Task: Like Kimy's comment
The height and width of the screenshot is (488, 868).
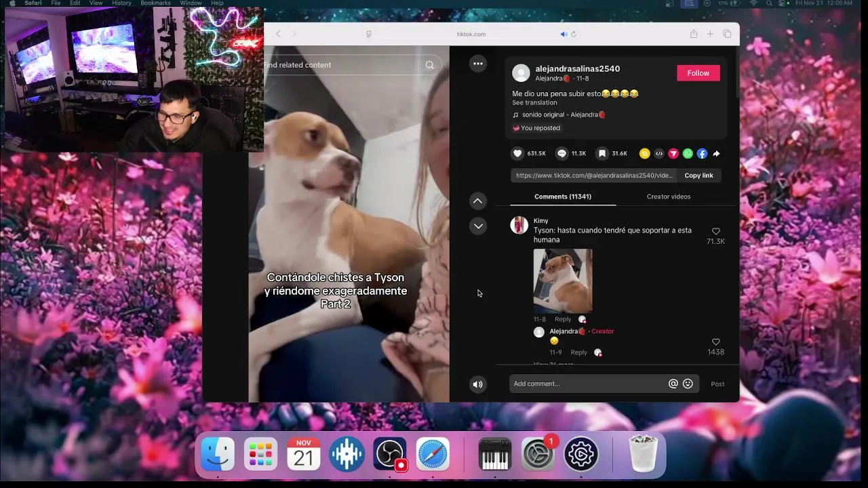Action: pos(715,231)
